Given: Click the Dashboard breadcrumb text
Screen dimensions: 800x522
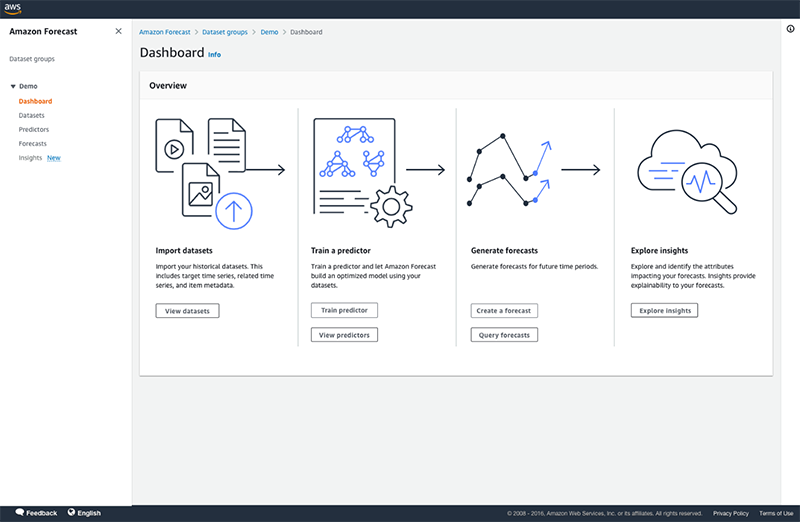Looking at the screenshot, I should 306,32.
